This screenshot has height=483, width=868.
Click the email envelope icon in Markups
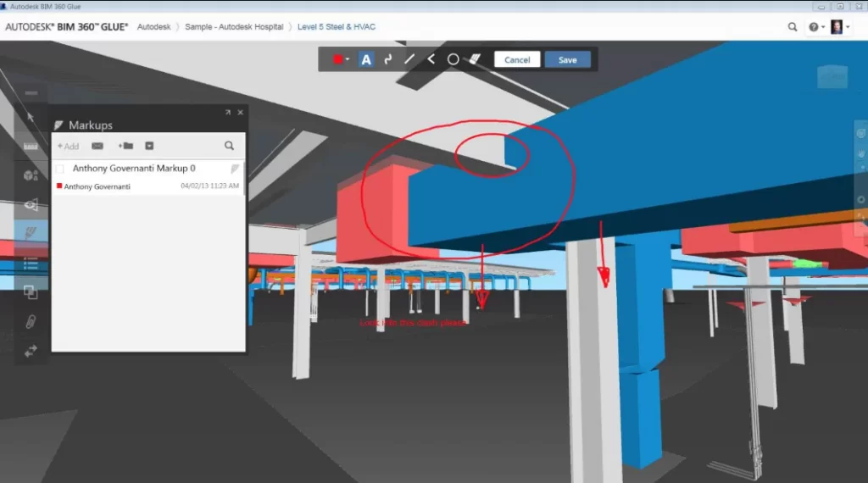pos(97,146)
